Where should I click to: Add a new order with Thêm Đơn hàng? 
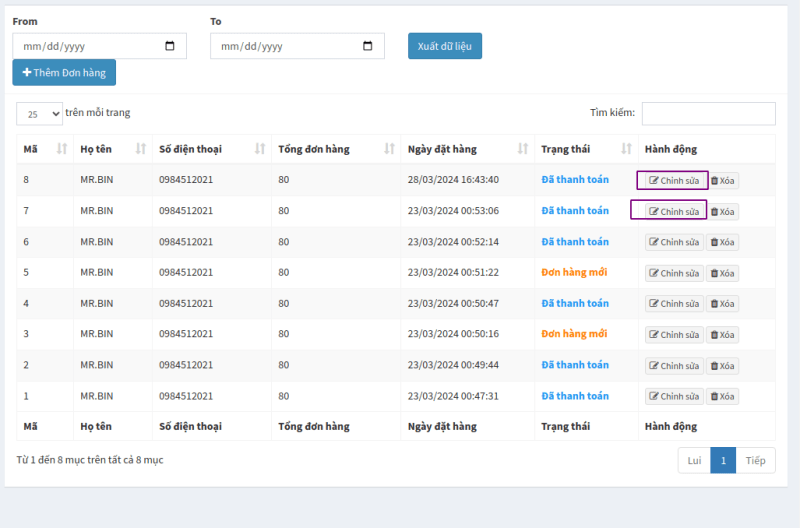(x=64, y=72)
